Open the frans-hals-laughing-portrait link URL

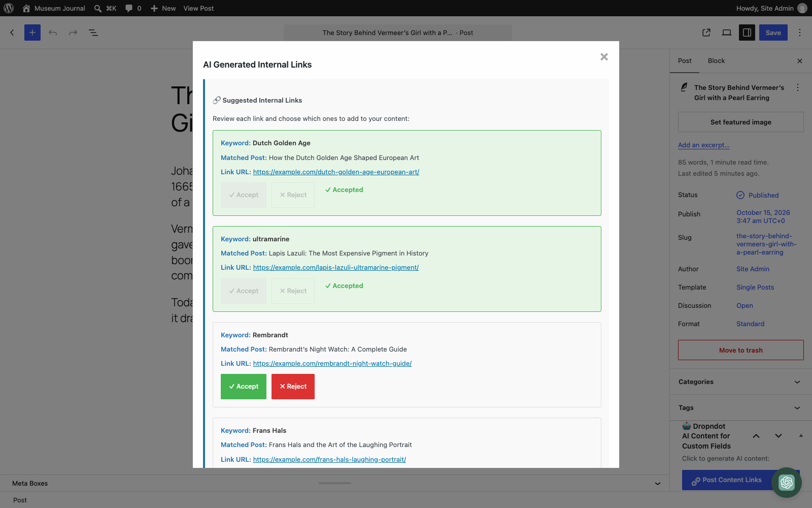click(x=329, y=460)
